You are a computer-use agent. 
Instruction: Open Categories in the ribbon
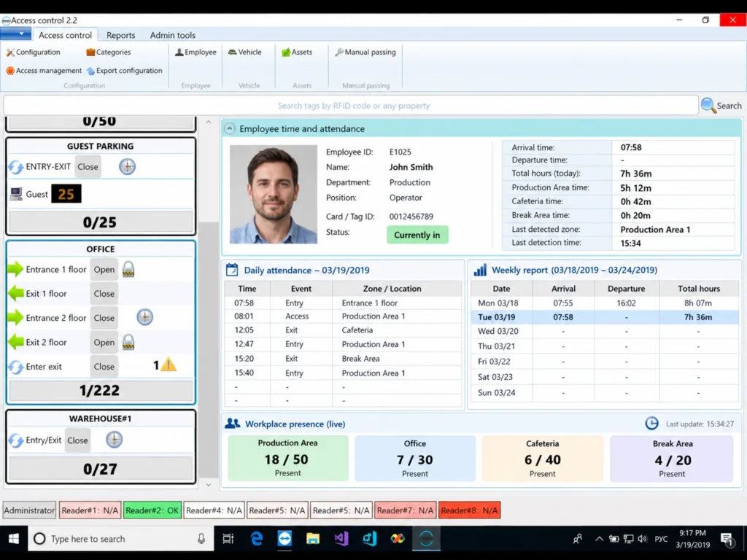[x=109, y=52]
